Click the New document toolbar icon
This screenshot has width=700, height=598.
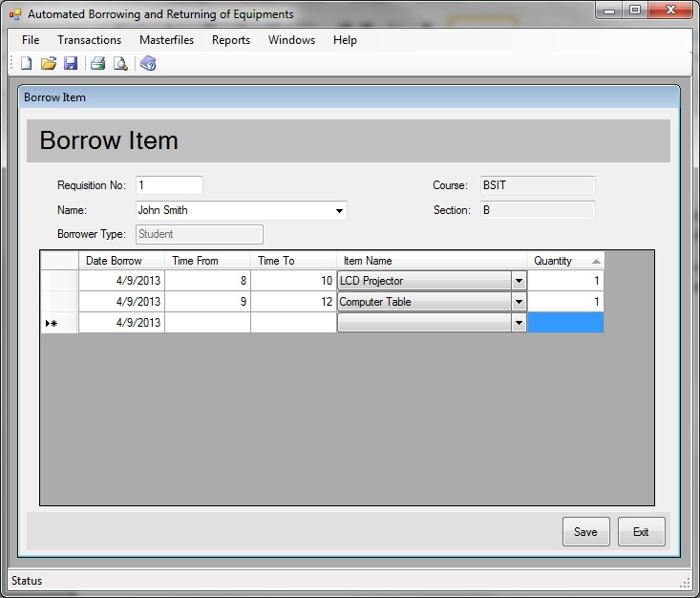click(26, 64)
